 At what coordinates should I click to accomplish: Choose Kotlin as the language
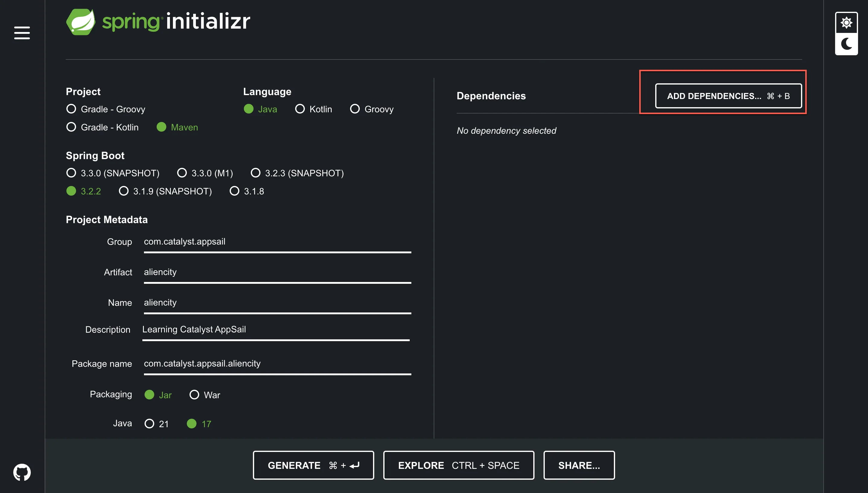click(300, 109)
